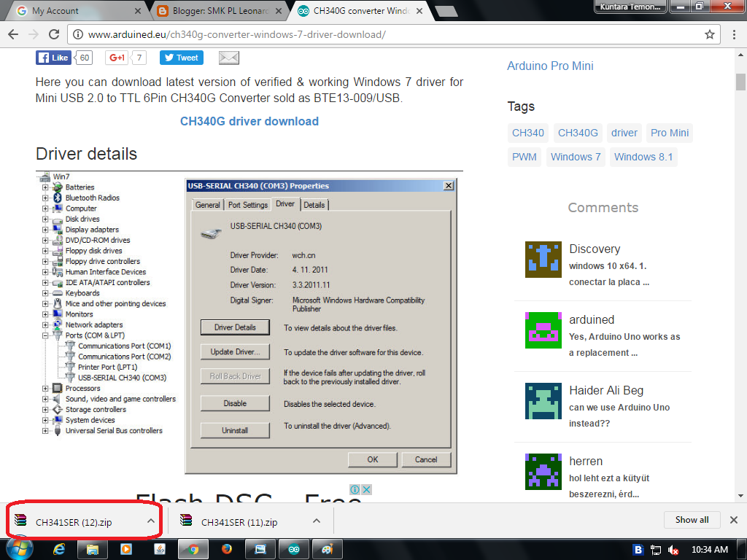Select USB-SERIAL CH340 (COM3) in the tree
The width and height of the screenshot is (747, 560).
coord(122,378)
